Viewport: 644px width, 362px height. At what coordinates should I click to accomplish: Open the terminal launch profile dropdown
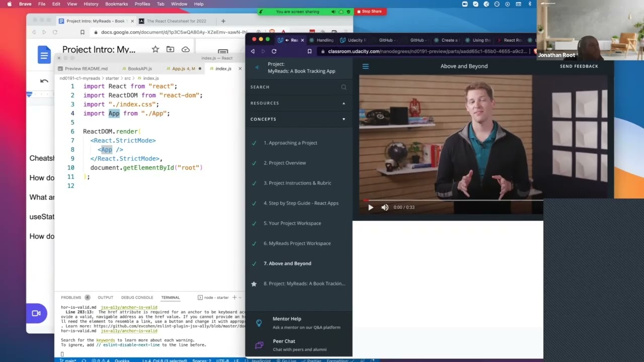(241, 297)
